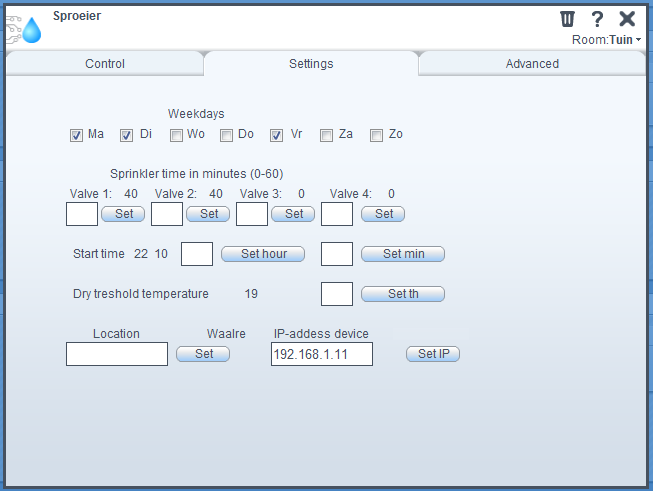Click the Set th button

[403, 294]
